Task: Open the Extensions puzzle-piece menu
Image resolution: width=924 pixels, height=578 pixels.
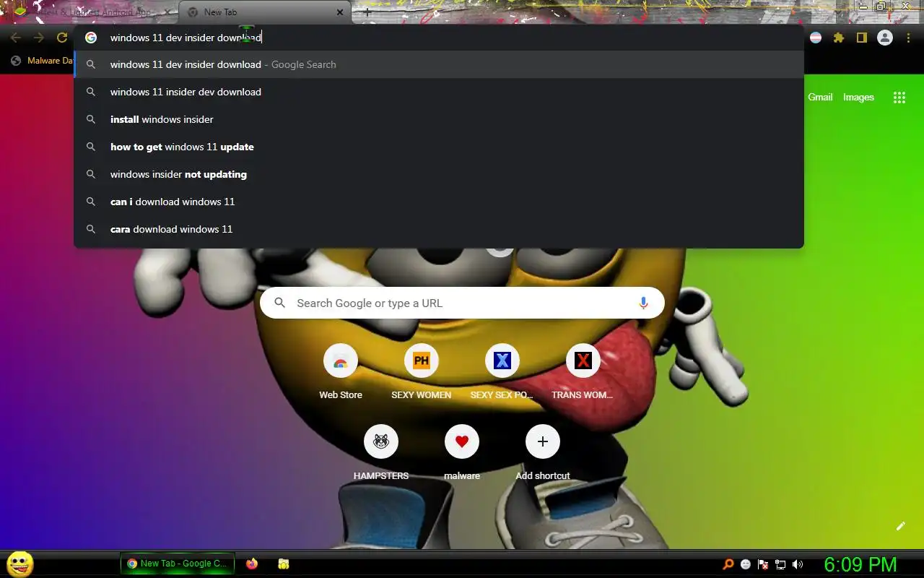Action: [839, 38]
